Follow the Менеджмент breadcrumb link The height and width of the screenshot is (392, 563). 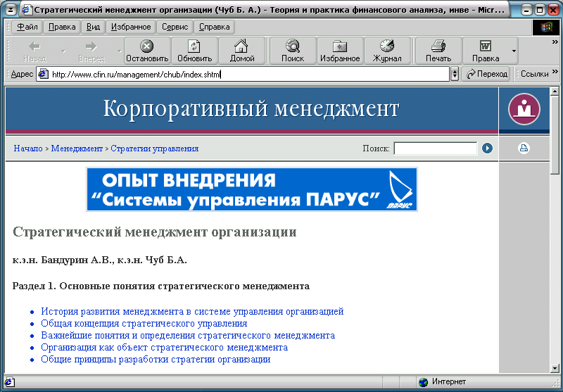pyautogui.click(x=77, y=148)
